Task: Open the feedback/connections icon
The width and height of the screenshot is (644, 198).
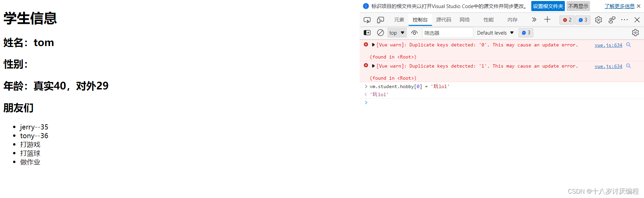Action: (612, 20)
